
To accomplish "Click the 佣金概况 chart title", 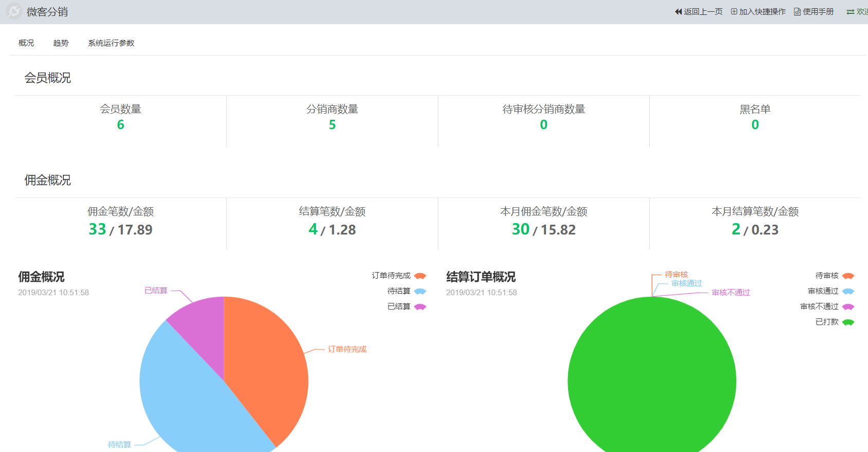I will (x=41, y=277).
